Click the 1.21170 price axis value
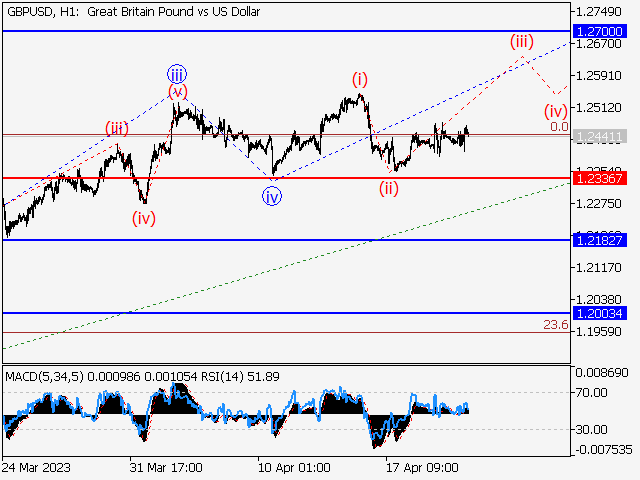 tap(598, 268)
